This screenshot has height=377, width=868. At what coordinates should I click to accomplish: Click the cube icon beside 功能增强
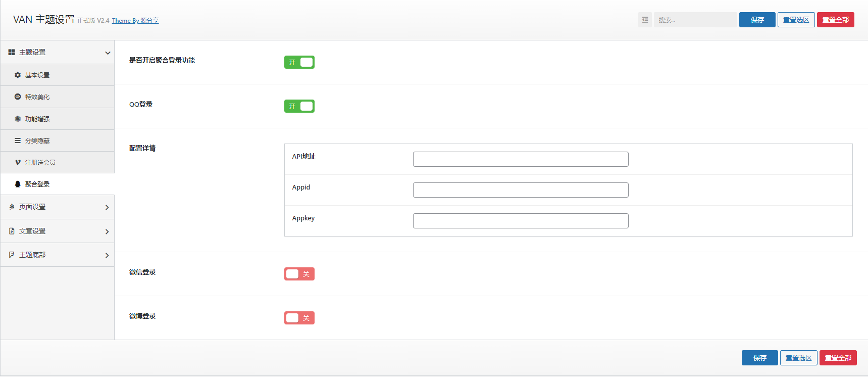tap(18, 119)
